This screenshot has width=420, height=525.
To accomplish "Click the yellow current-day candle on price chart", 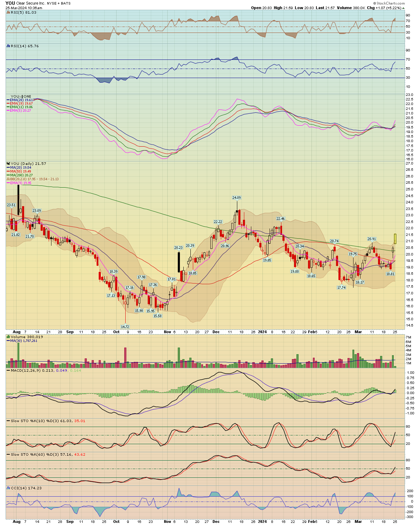I will pos(395,239).
